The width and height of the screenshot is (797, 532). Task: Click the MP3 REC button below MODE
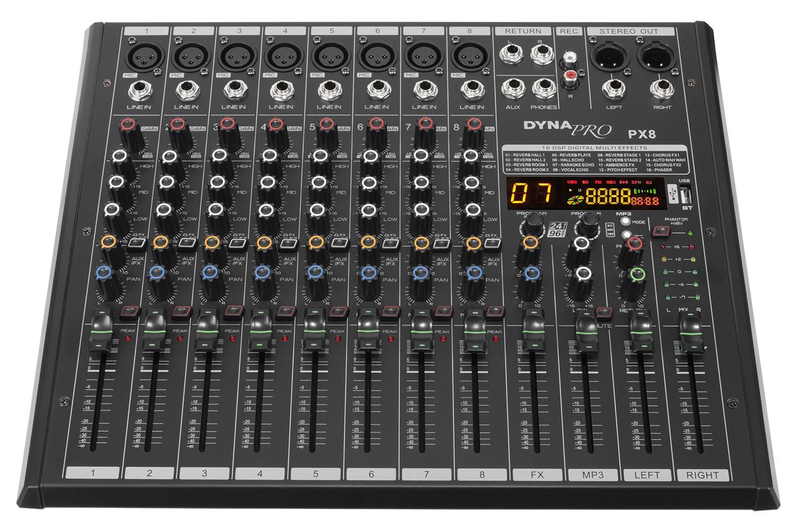(x=628, y=235)
